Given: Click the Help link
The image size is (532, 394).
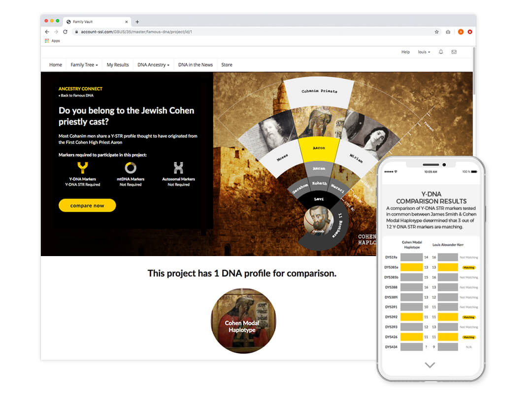Looking at the screenshot, I should (x=405, y=52).
